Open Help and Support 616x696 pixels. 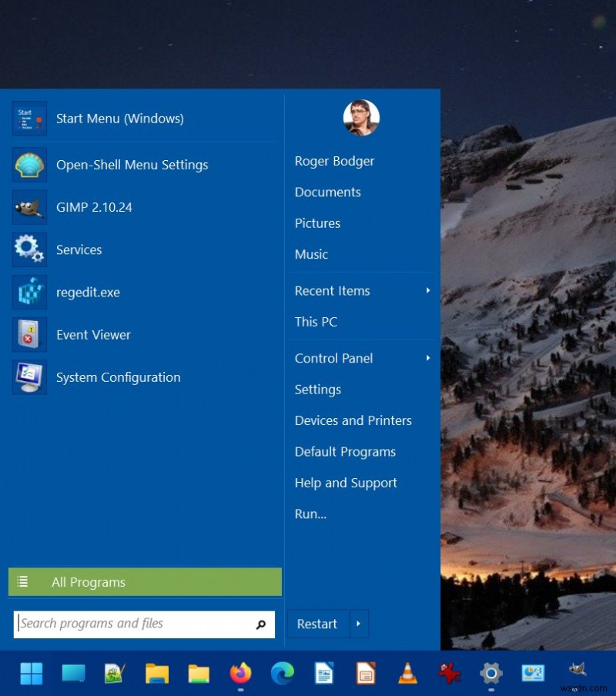click(346, 483)
